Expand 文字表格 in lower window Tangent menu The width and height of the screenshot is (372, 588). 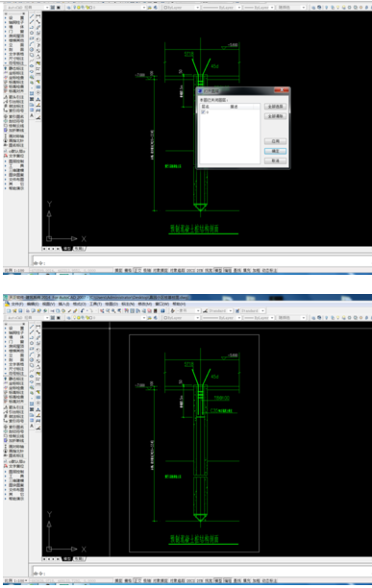(x=16, y=364)
